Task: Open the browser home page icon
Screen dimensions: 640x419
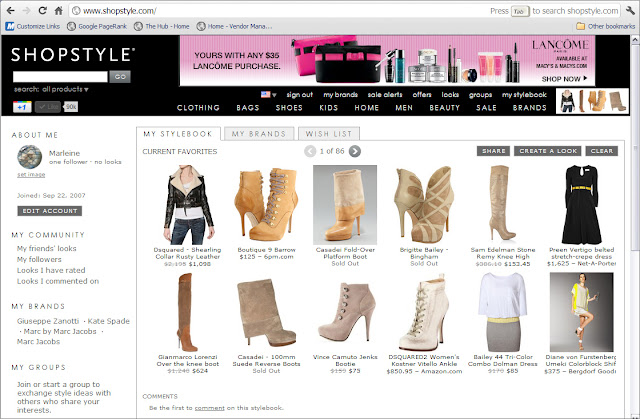Action: point(58,10)
